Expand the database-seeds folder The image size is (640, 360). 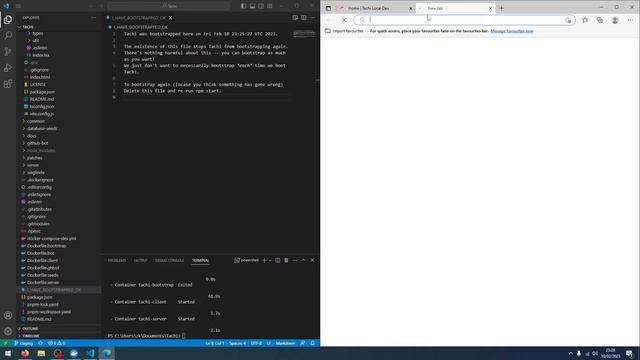coord(42,129)
